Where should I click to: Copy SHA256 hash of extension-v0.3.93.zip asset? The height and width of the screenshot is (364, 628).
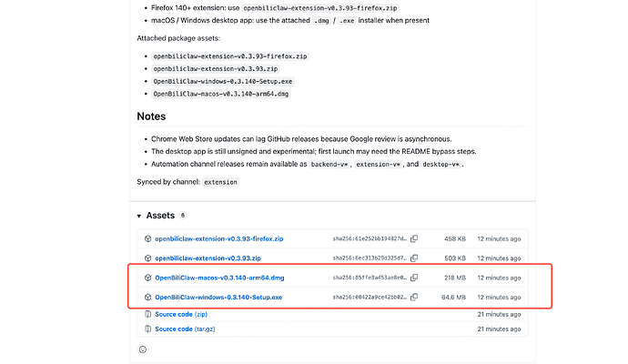coord(414,258)
